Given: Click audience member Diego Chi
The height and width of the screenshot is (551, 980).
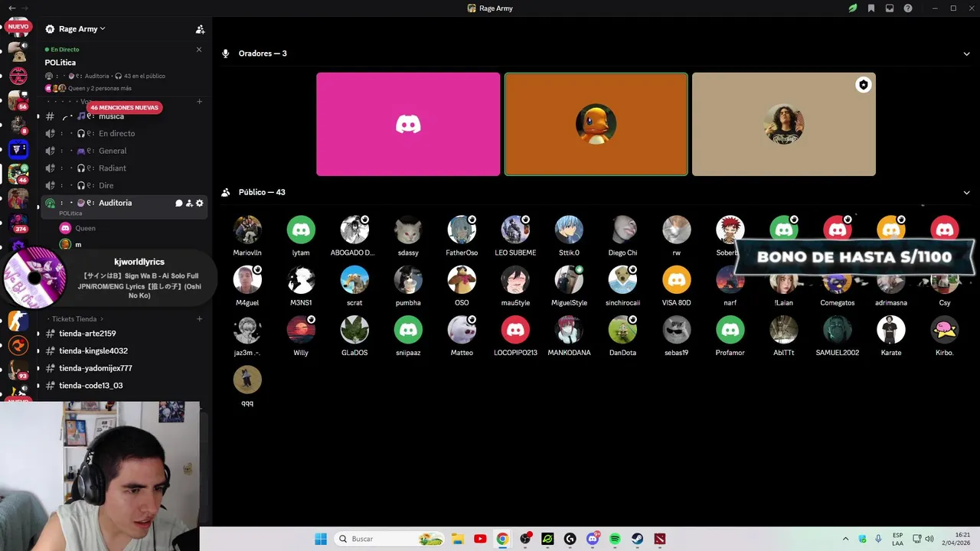Looking at the screenshot, I should click(x=622, y=236).
